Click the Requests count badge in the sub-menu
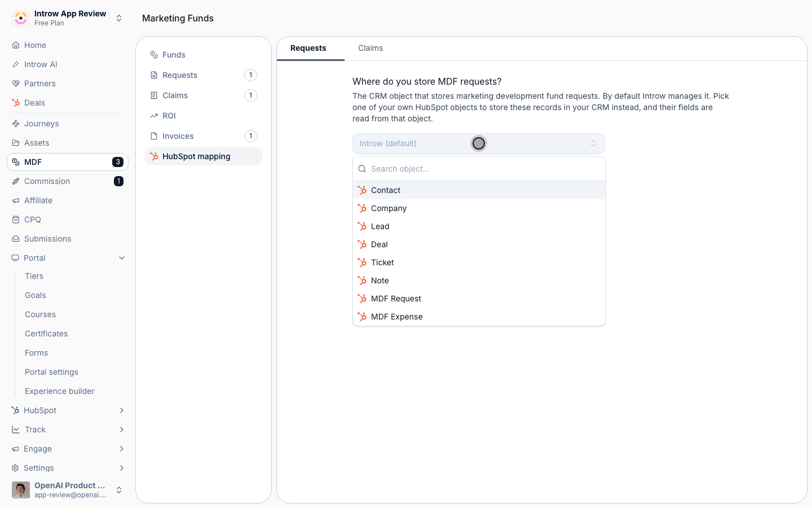The image size is (812, 508). (251, 75)
